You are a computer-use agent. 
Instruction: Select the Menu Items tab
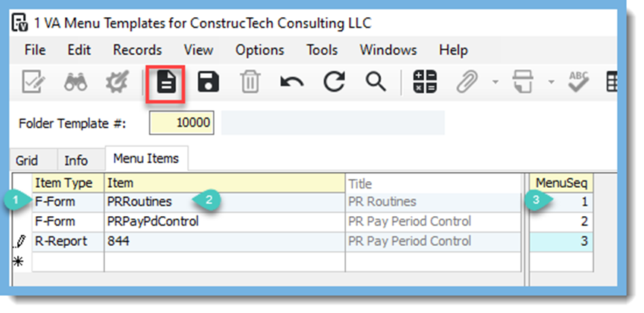146,159
